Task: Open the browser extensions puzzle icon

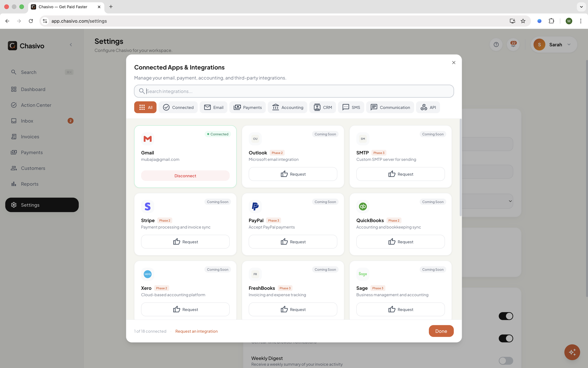Action: click(551, 21)
